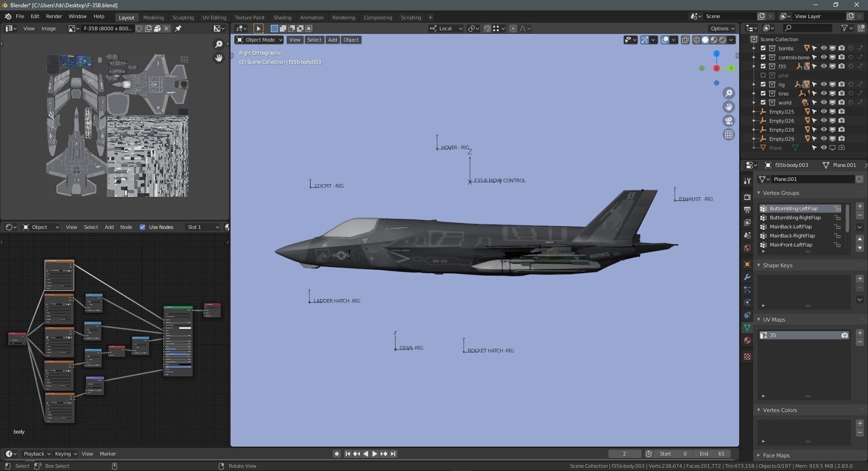Click the image editor pan hand icon
Screen dimensions: 868x471
tap(219, 58)
